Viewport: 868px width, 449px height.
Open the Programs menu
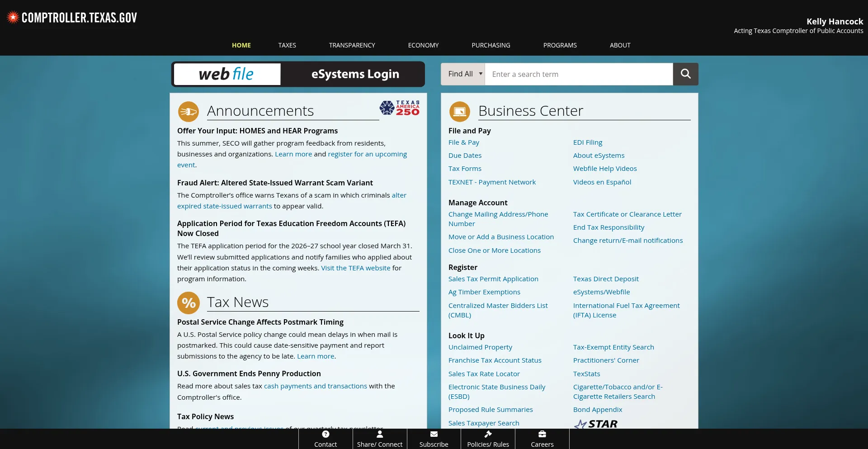(560, 45)
